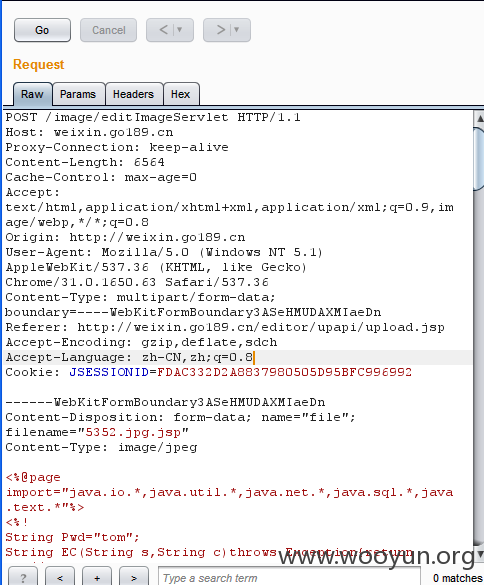484x585 pixels.
Task: Click the String Pwd="tom"; line
Action: pos(72,537)
